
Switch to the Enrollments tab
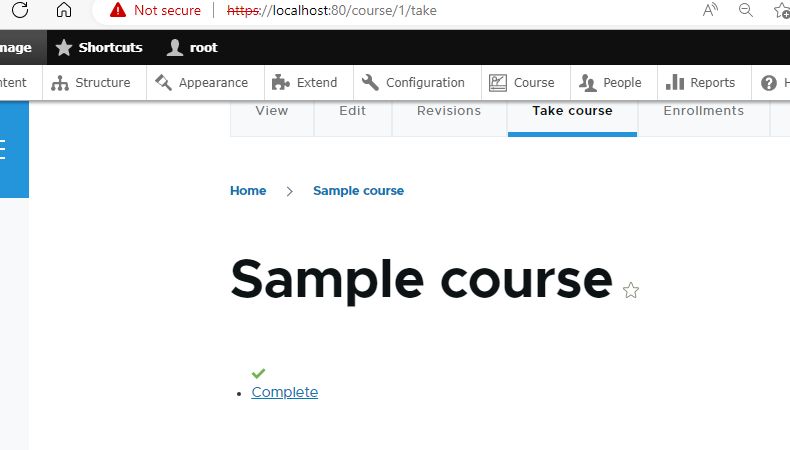(x=703, y=111)
